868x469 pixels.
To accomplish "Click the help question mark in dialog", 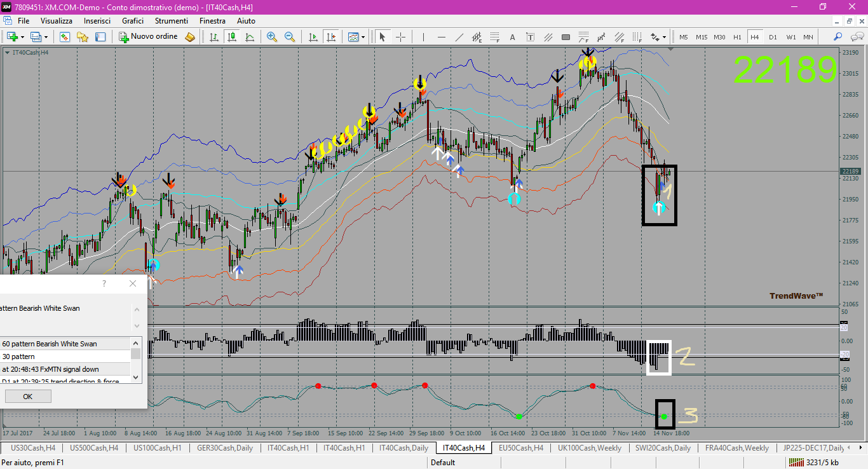I will pos(104,283).
